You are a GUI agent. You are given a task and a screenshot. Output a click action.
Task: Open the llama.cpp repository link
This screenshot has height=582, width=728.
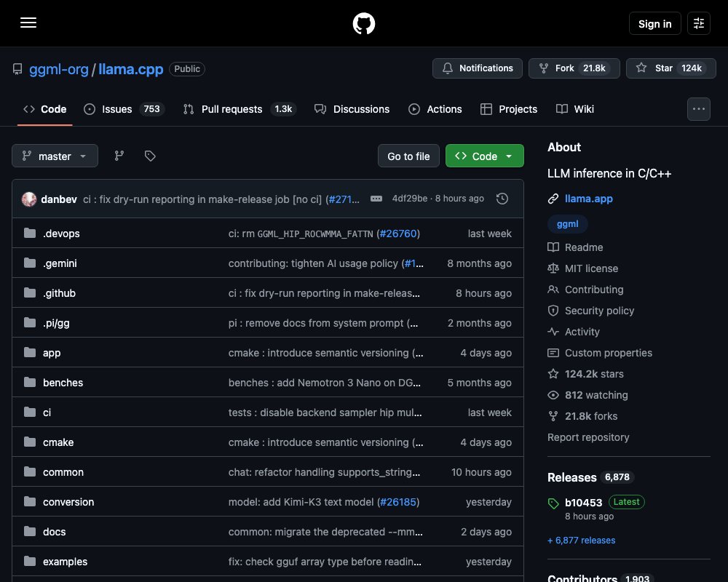[x=131, y=69]
